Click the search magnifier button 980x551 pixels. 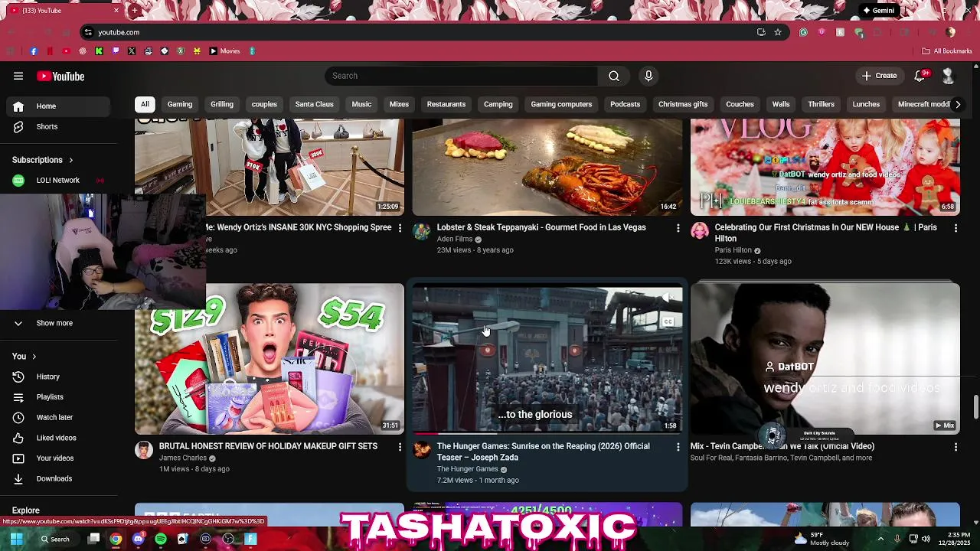pos(614,76)
